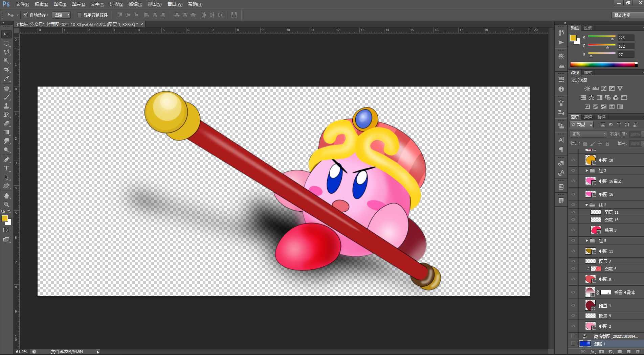Select the History Brush tool
The image size is (644, 355).
tap(6, 115)
